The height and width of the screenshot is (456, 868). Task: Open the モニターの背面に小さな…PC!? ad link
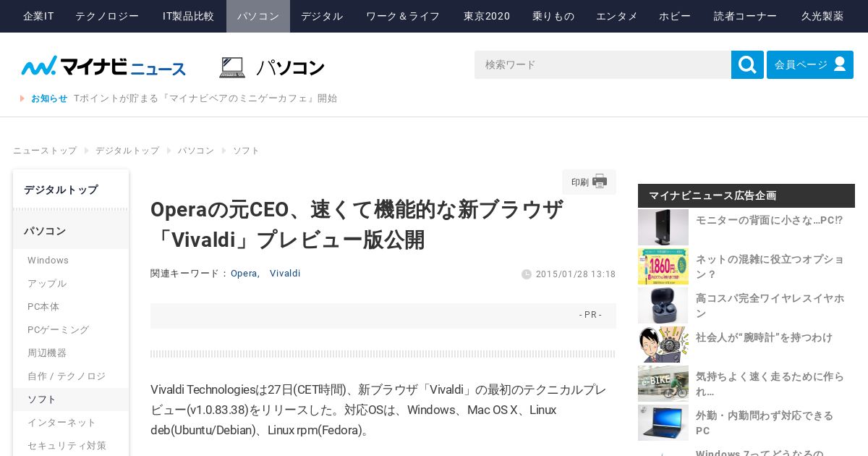pyautogui.click(x=769, y=220)
